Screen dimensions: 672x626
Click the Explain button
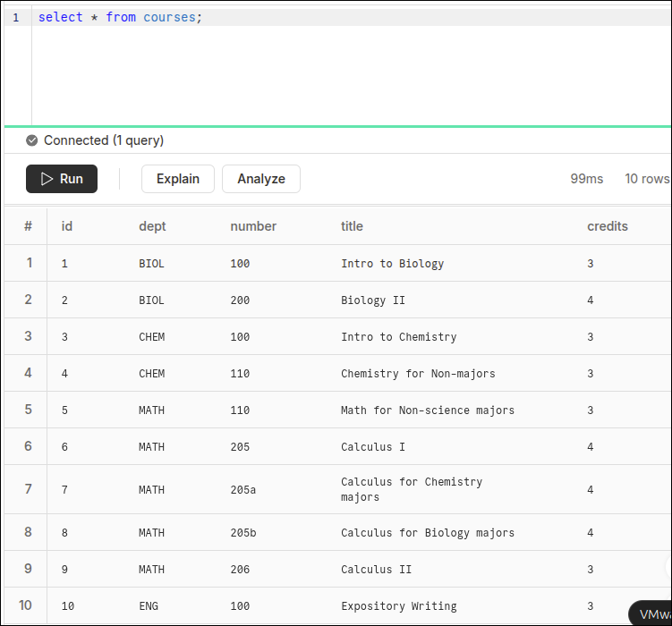pos(178,179)
